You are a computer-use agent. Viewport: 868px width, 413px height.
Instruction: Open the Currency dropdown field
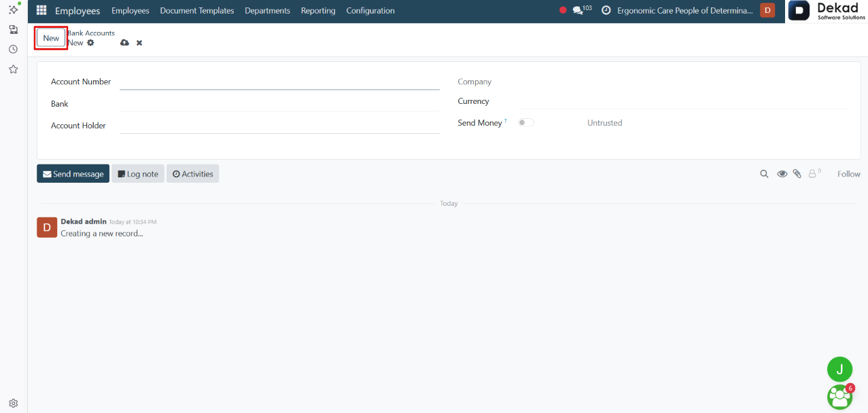[681, 101]
